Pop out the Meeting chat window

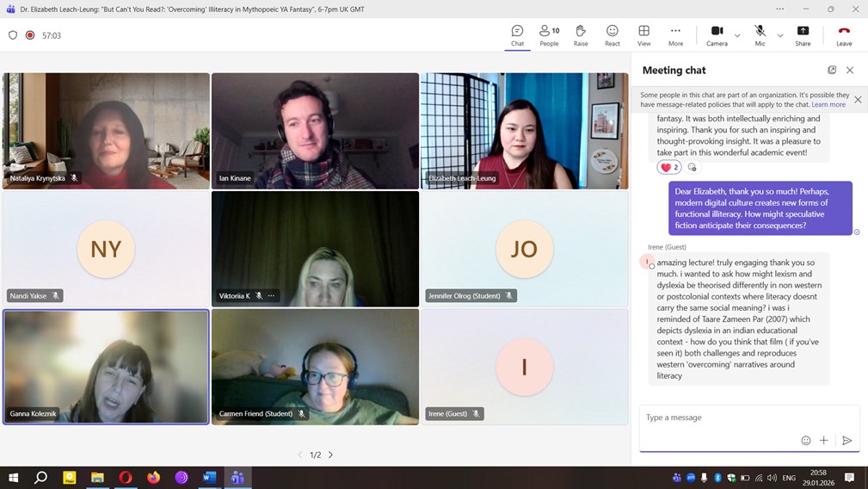click(832, 70)
